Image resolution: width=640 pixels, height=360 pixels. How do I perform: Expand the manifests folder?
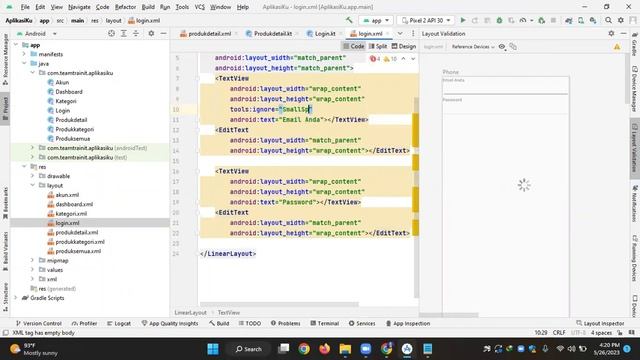coord(24,54)
